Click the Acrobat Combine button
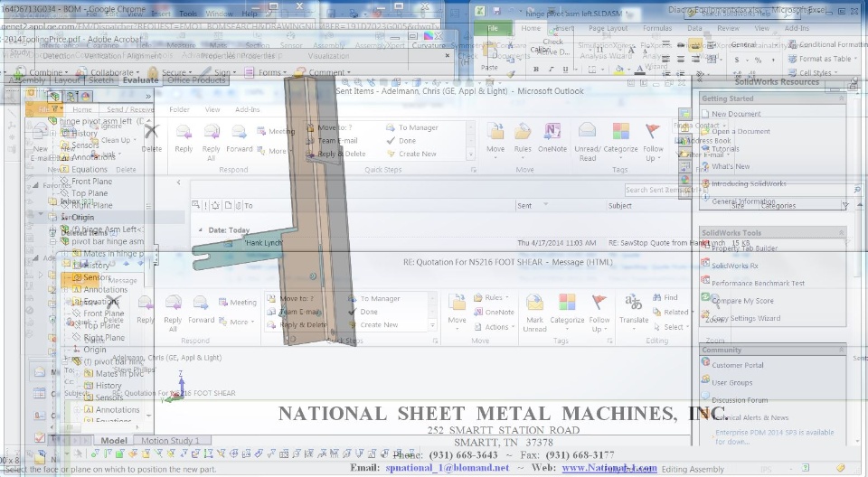 (40, 72)
